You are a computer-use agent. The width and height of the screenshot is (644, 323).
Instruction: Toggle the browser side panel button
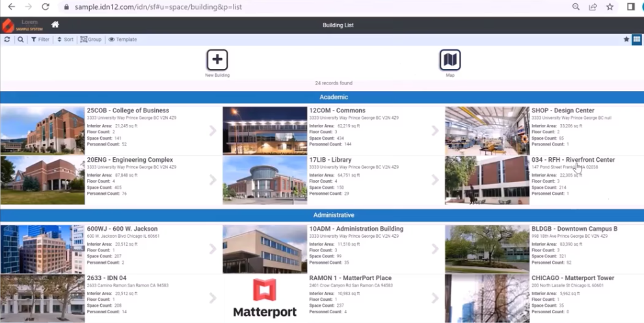coord(630,6)
